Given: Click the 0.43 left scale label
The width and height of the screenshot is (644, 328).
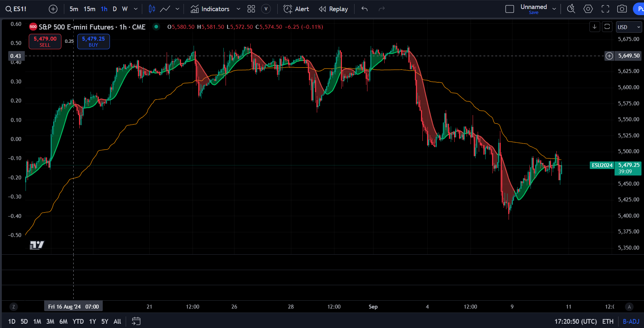Looking at the screenshot, I should (x=16, y=56).
